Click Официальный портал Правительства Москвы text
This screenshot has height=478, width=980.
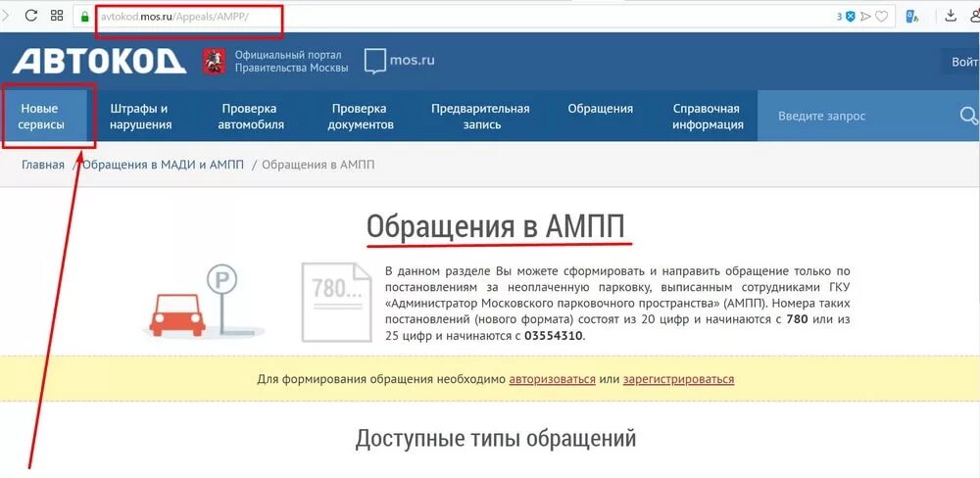click(x=291, y=62)
